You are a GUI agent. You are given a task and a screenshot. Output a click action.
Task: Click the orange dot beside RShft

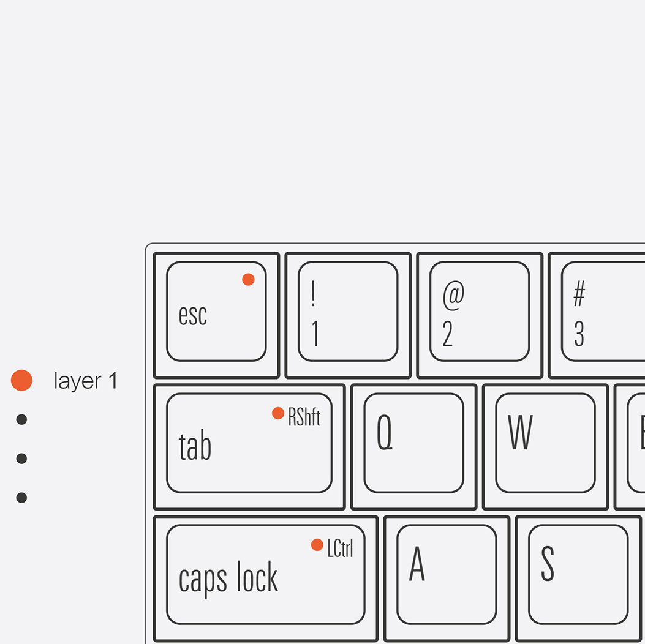278,413
